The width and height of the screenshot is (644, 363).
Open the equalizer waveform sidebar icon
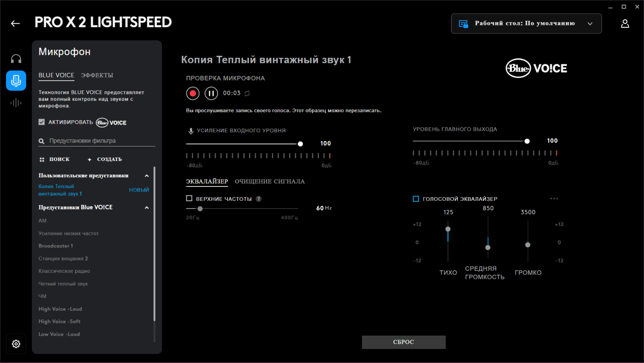[x=16, y=103]
